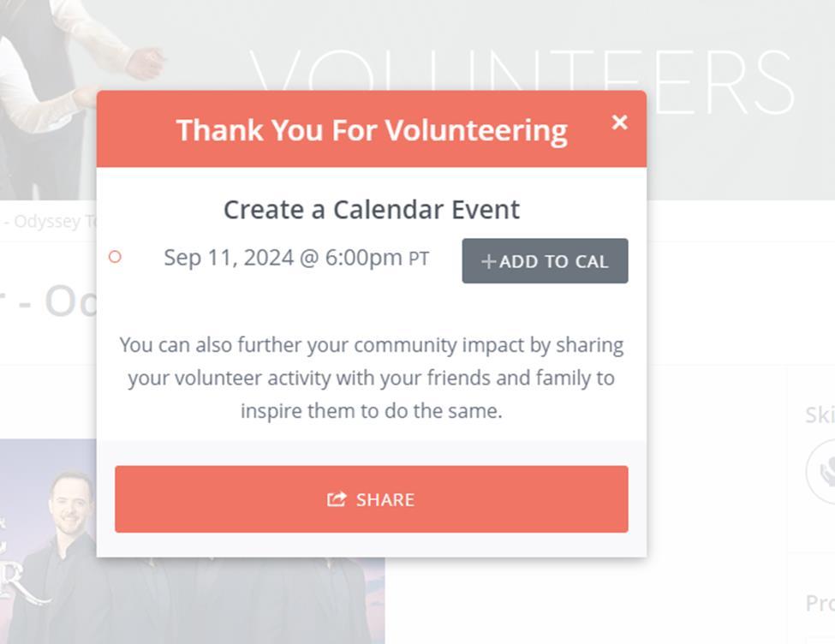
Task: Click the share arrow icon
Action: tap(337, 499)
